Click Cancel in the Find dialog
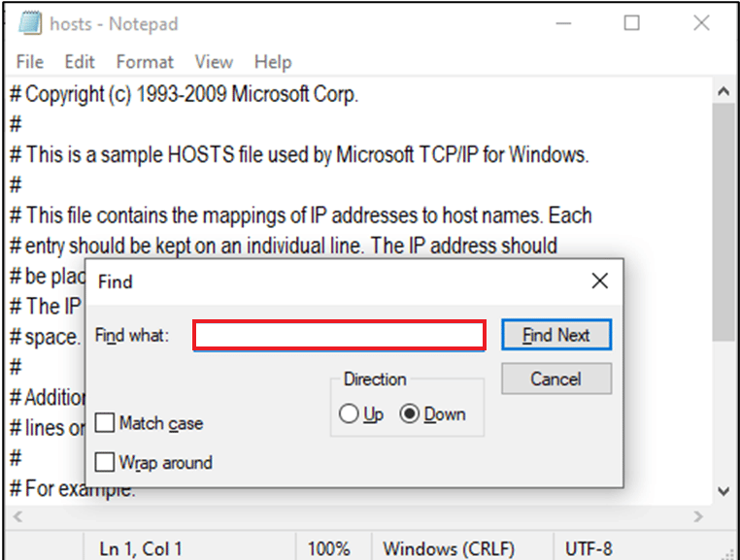Viewport: 740px width, 560px height. pyautogui.click(x=556, y=379)
